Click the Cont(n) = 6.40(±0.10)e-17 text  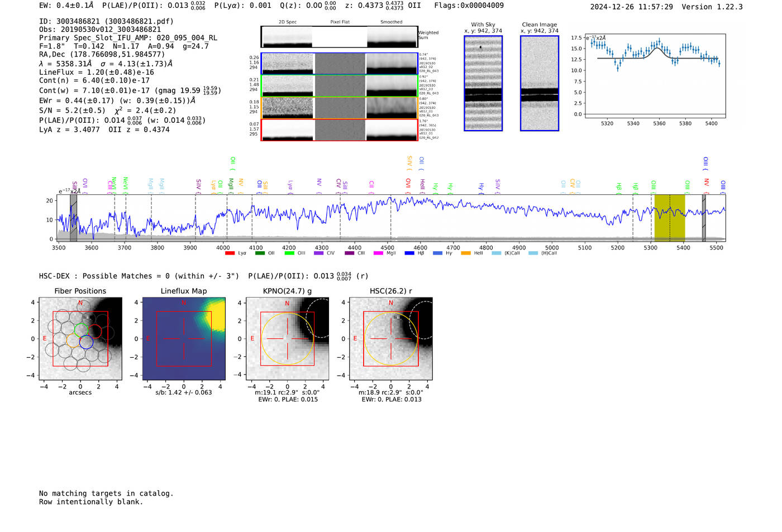coord(94,80)
